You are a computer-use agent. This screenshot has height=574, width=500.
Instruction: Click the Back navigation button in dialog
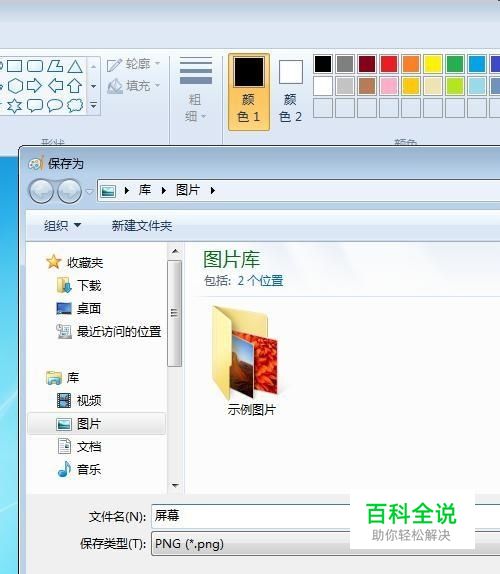[41, 191]
